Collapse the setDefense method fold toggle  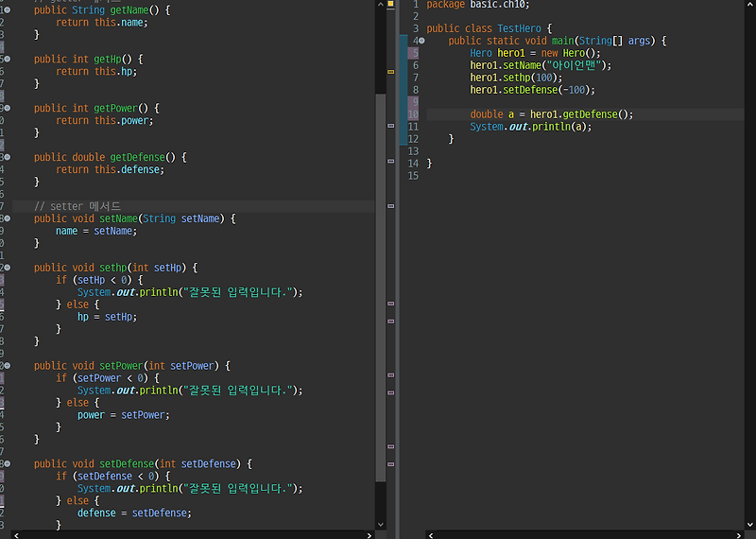tap(8, 463)
